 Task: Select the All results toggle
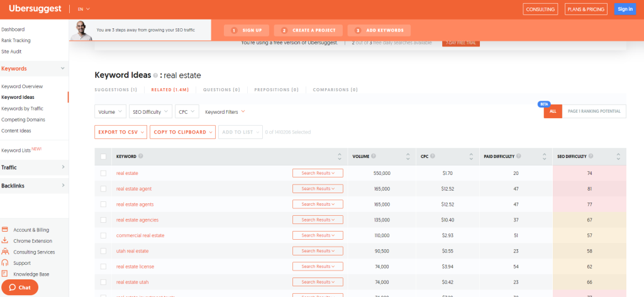553,111
